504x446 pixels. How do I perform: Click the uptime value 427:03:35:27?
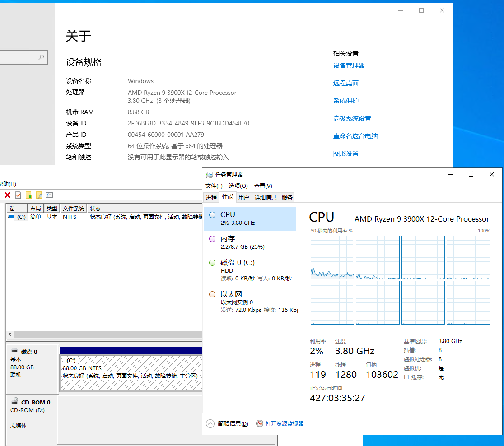coord(337,398)
